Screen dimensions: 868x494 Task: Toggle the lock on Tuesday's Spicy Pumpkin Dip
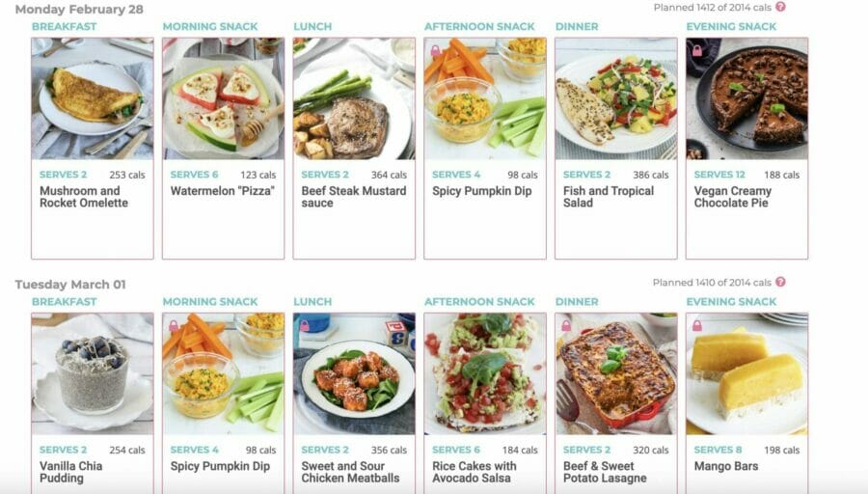tap(174, 326)
